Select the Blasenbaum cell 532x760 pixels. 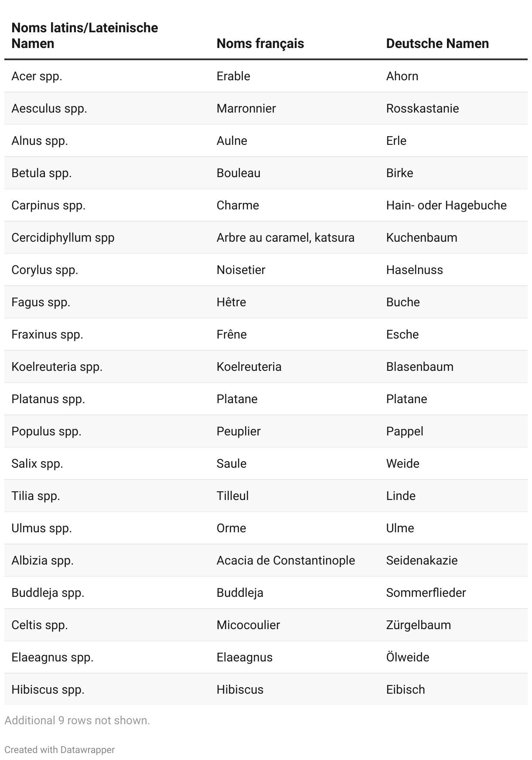420,366
